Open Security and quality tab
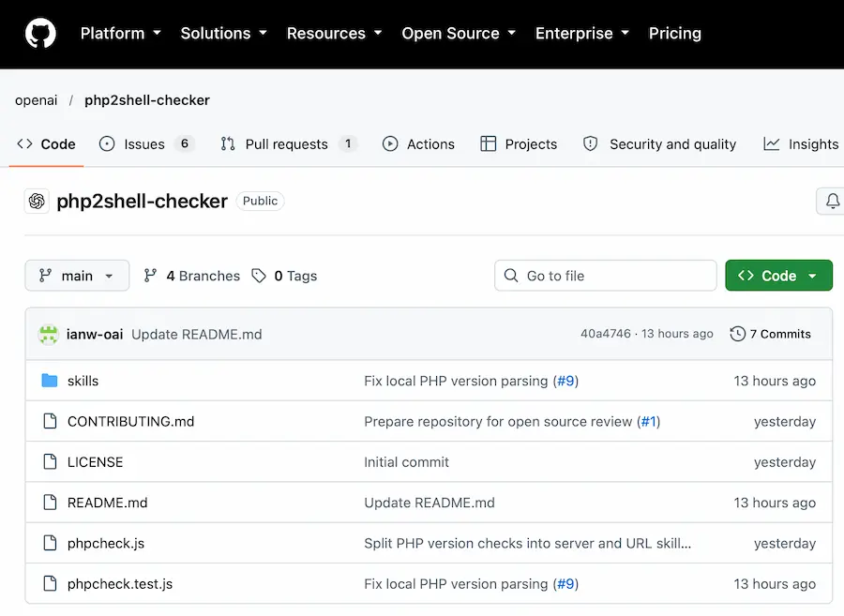Image resolution: width=844 pixels, height=616 pixels. point(659,144)
